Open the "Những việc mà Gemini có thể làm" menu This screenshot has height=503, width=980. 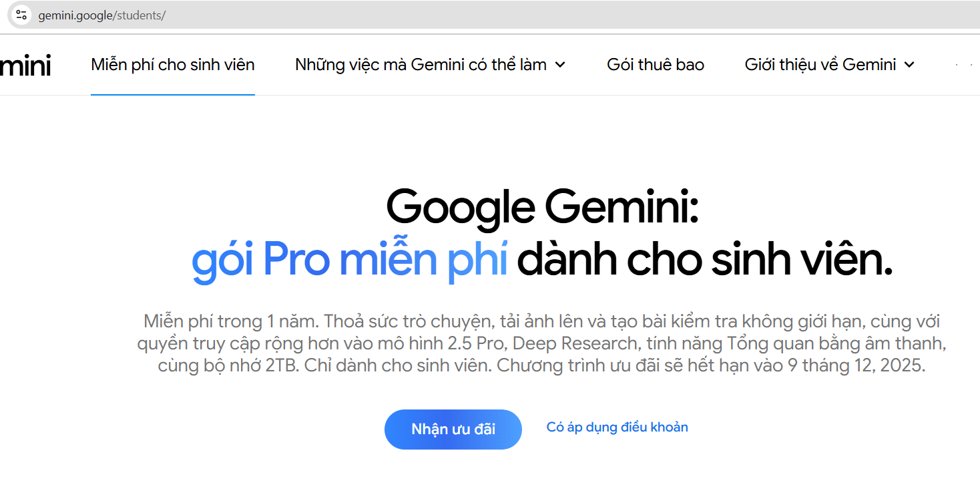[421, 65]
